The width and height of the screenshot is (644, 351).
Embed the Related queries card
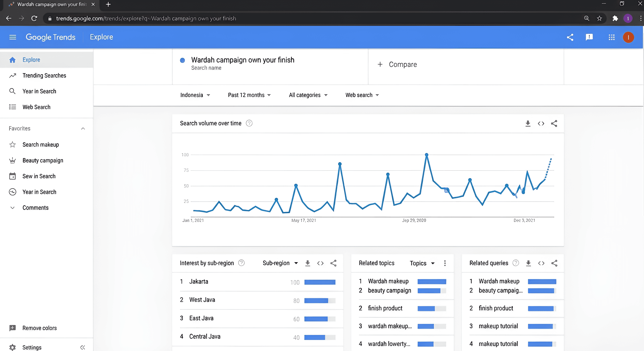pyautogui.click(x=541, y=263)
